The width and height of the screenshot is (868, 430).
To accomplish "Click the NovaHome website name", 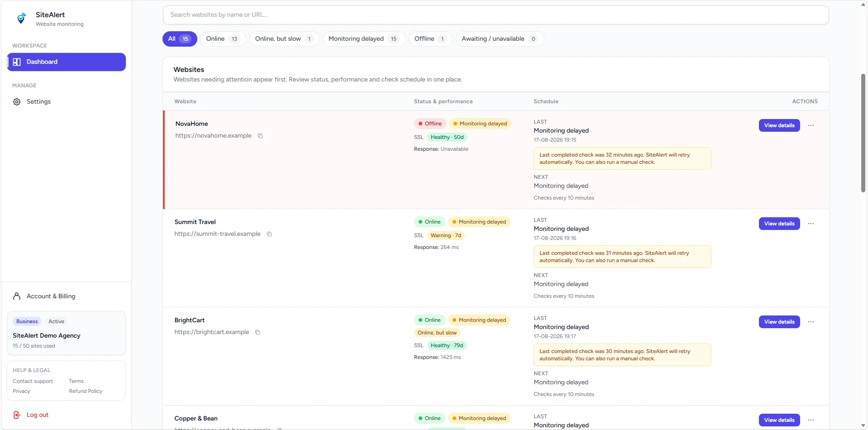I will click(x=192, y=124).
